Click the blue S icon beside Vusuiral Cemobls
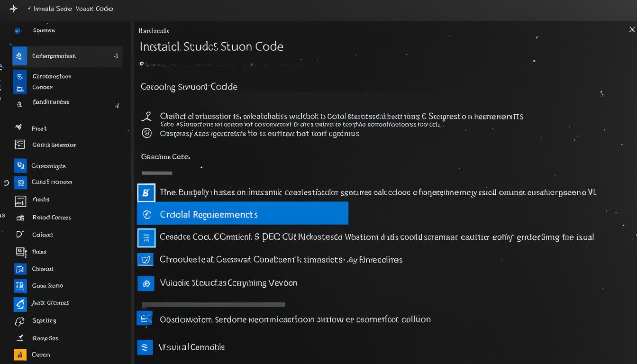The width and height of the screenshot is (637, 364). (x=145, y=347)
